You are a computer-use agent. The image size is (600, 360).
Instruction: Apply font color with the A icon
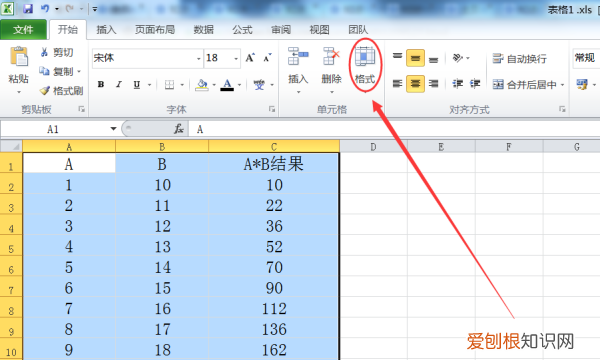tap(227, 85)
